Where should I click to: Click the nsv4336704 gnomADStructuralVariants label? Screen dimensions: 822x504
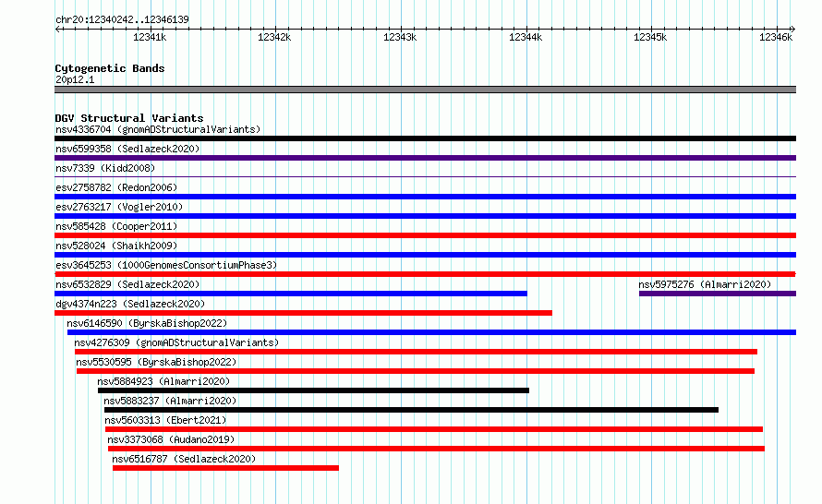[x=158, y=129]
